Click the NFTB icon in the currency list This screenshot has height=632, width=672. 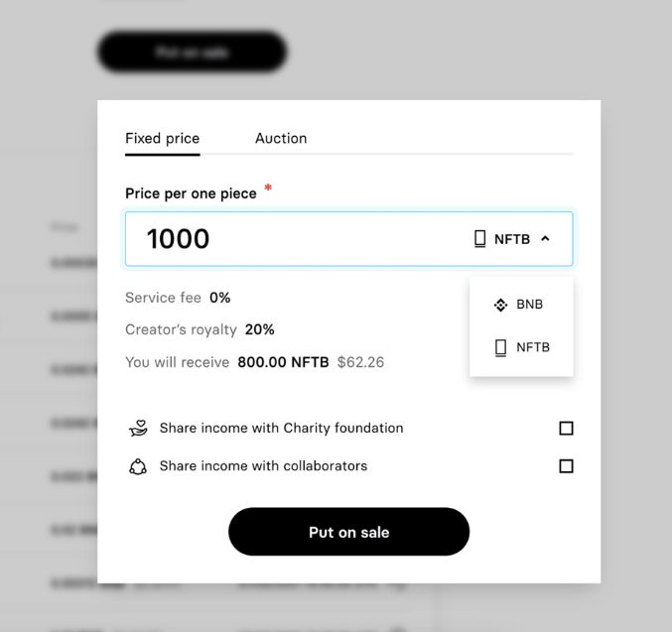[x=500, y=347]
